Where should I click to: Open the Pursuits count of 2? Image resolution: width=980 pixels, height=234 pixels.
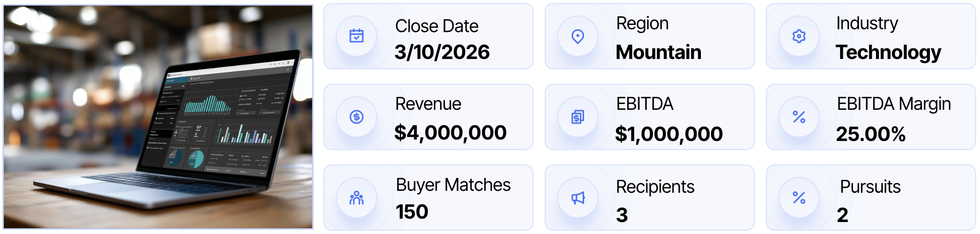[842, 215]
